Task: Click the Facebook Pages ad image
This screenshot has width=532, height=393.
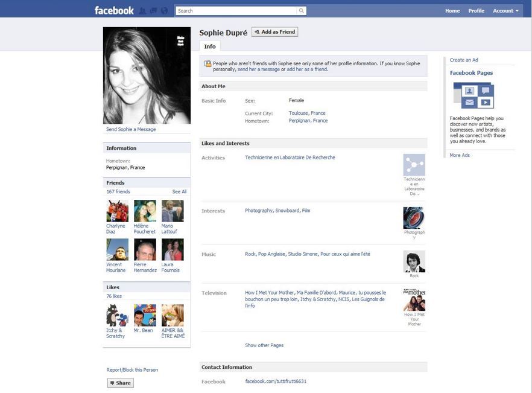Action: (x=473, y=95)
